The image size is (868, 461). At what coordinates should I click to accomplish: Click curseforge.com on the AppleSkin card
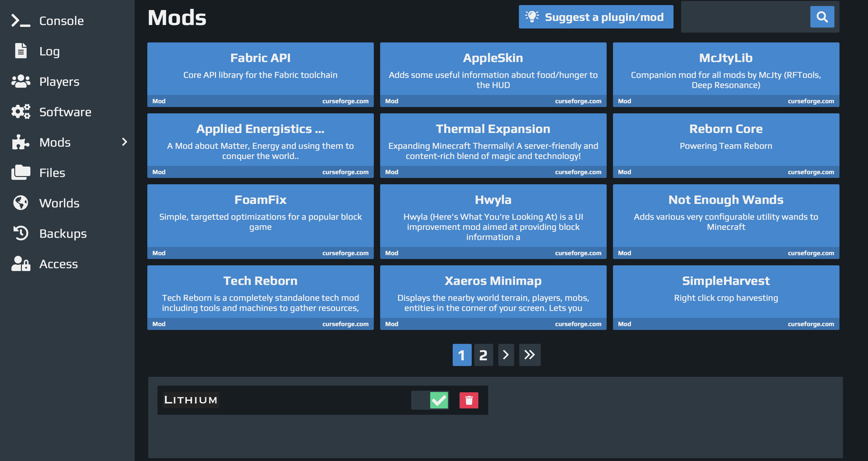[578, 101]
